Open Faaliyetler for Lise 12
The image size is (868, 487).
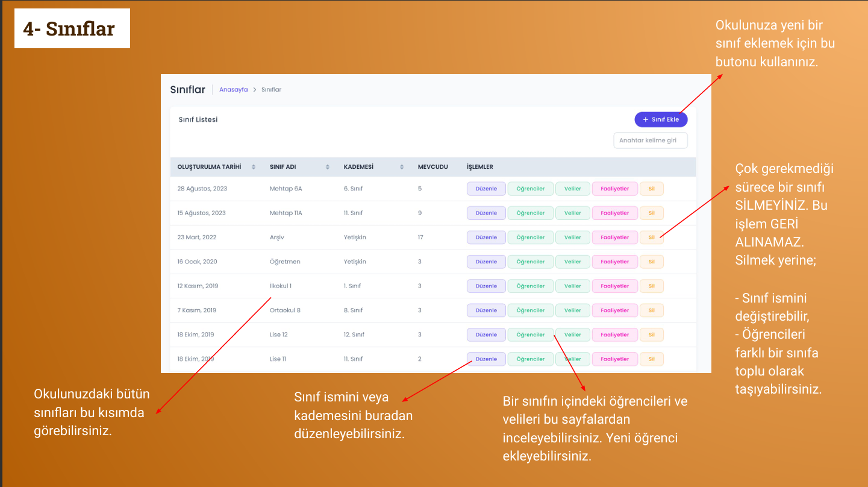tap(614, 335)
